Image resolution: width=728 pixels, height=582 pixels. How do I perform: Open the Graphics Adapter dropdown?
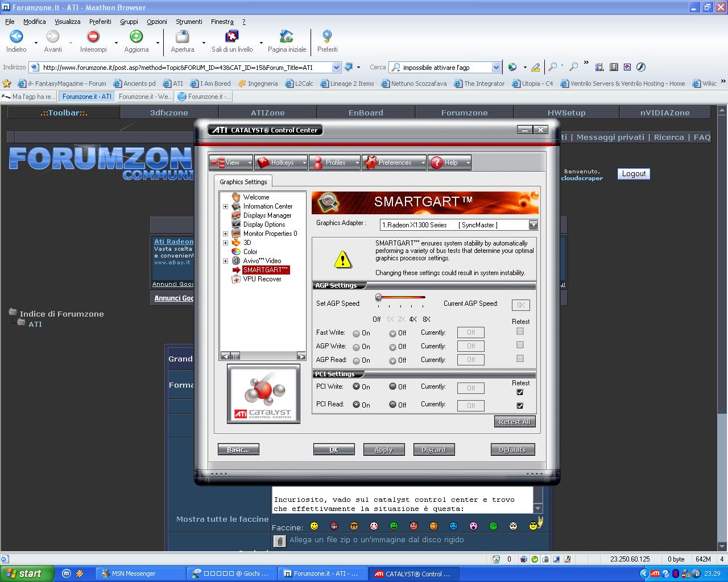[x=533, y=225]
